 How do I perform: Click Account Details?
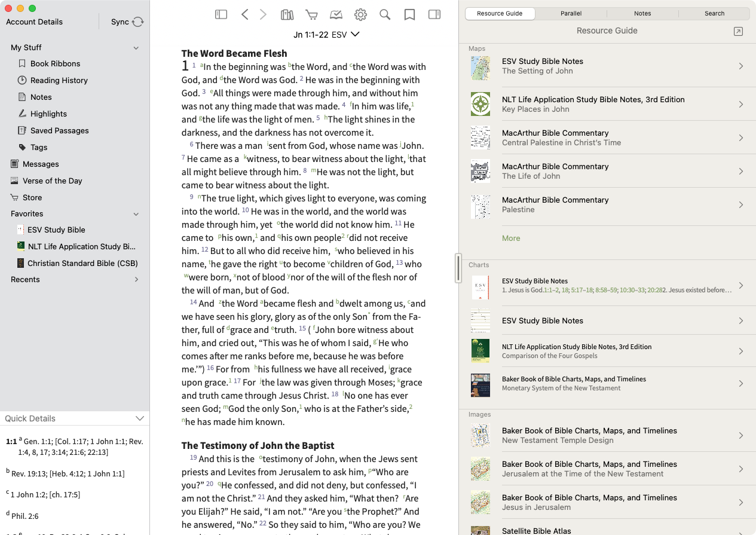click(34, 22)
